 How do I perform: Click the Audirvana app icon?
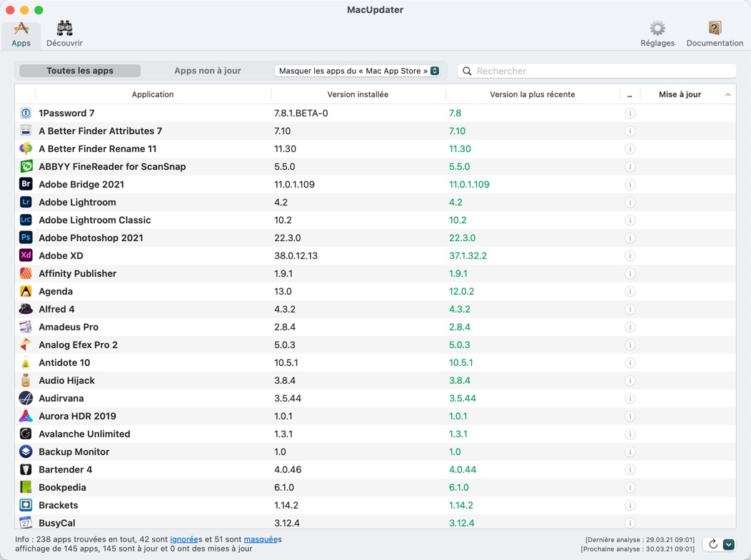[x=26, y=398]
